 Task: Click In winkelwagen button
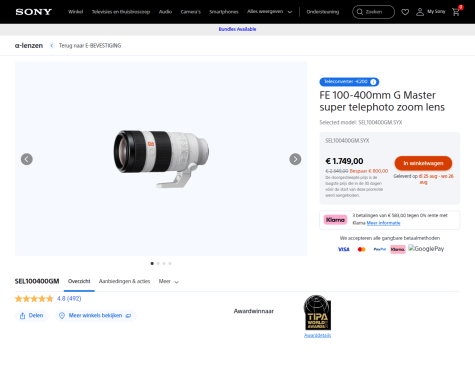click(423, 163)
